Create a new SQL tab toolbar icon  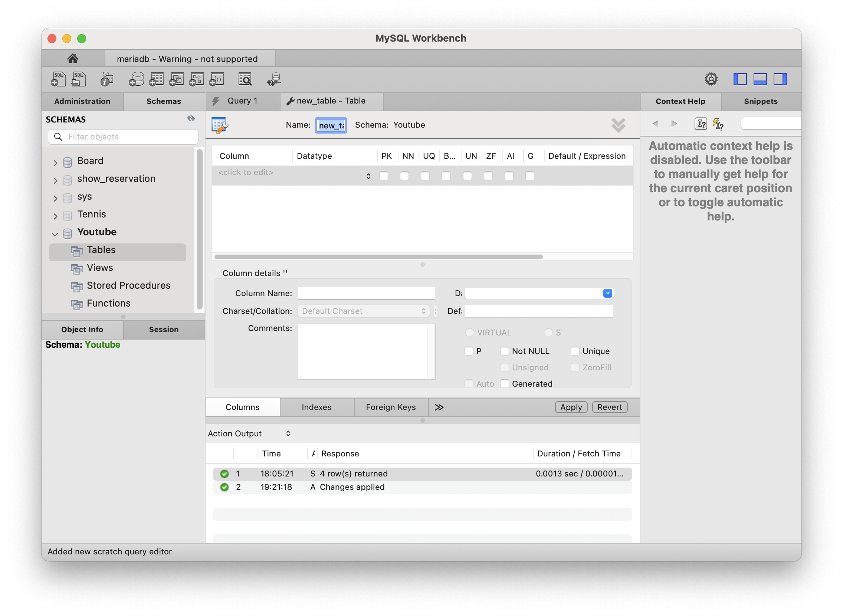58,79
